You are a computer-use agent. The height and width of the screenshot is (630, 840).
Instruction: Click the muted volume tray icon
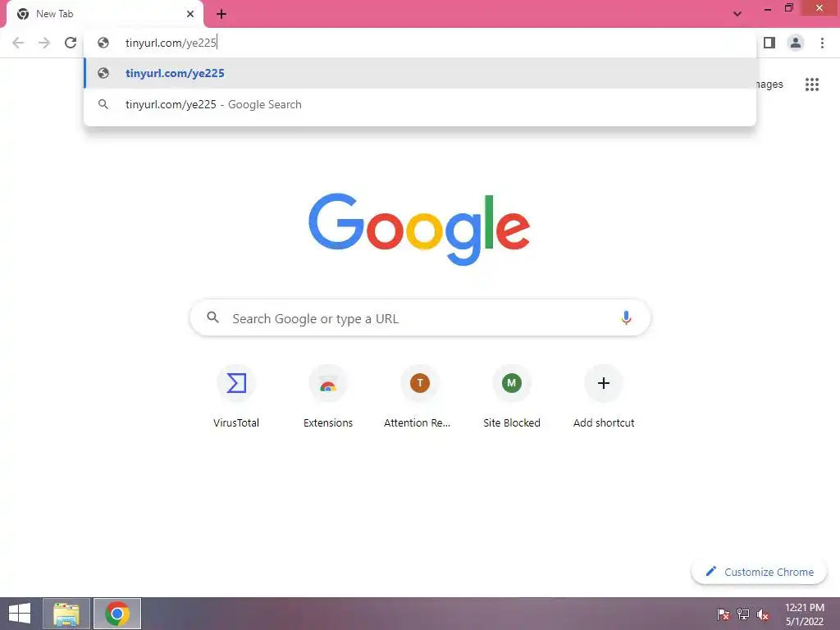pos(763,614)
